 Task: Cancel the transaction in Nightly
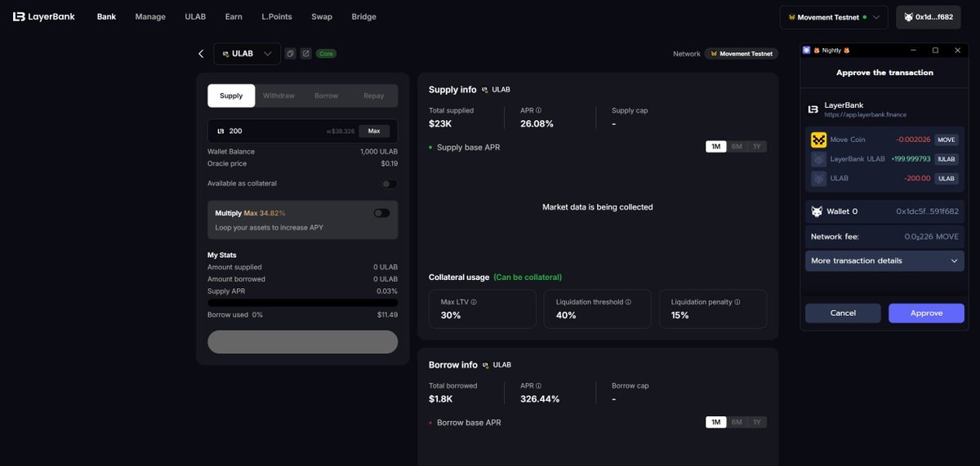pos(843,313)
